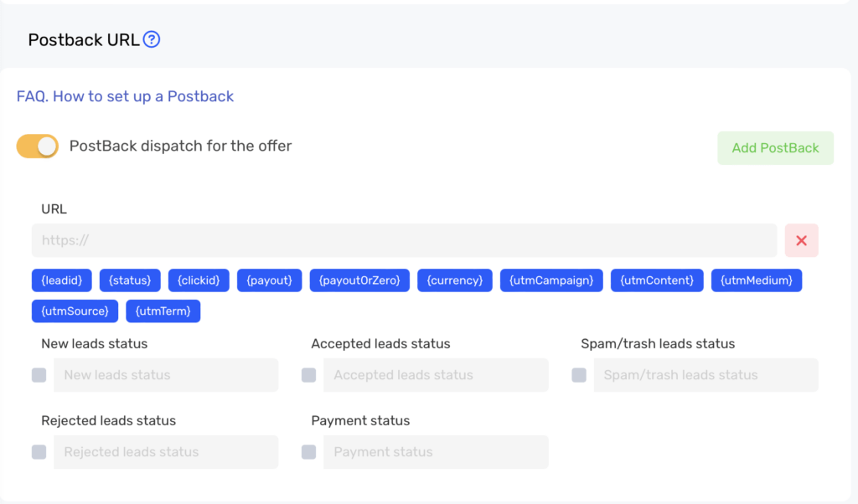Enable the Rejected leads status checkbox
This screenshot has width=858, height=504.
pos(39,452)
